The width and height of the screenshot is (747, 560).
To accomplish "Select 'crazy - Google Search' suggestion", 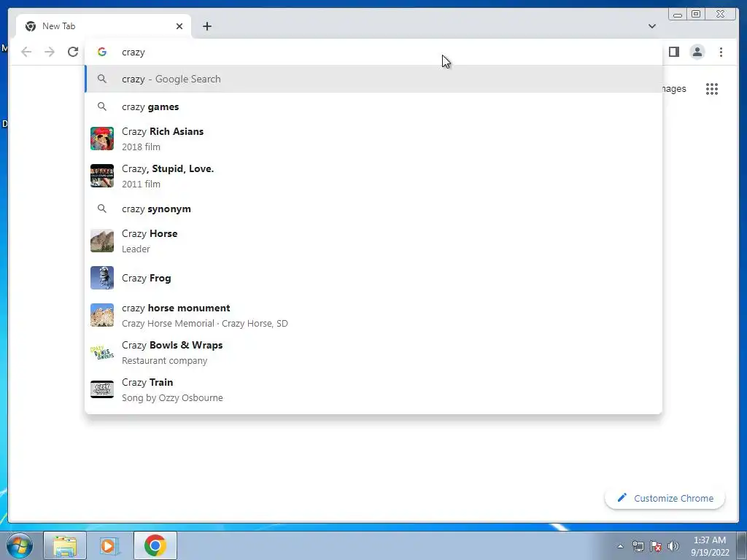I will [373, 79].
